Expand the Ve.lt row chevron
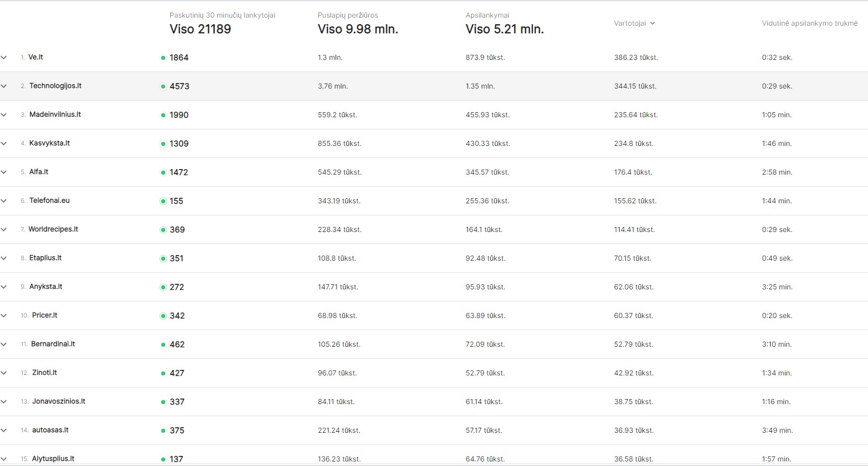The image size is (868, 466). 4,57
